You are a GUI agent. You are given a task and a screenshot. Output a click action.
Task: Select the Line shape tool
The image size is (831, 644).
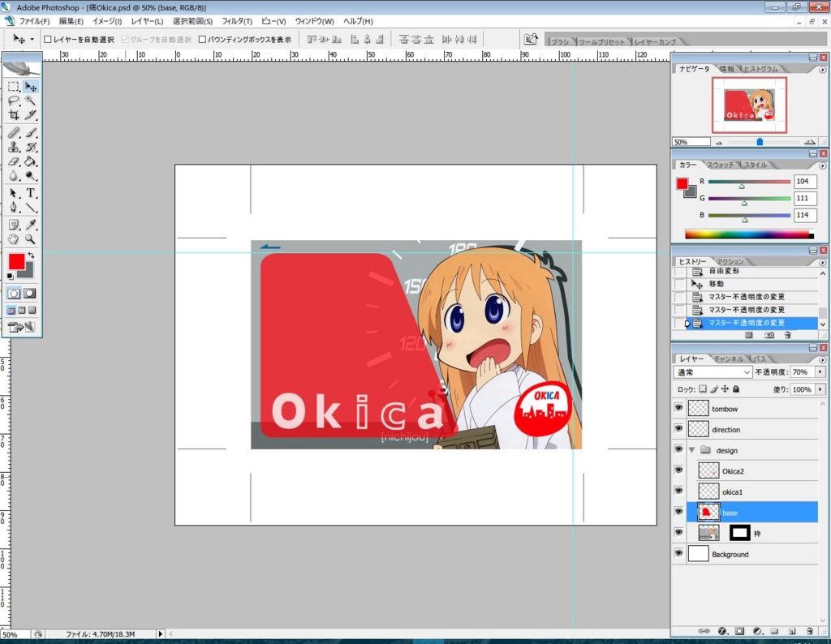click(x=31, y=208)
